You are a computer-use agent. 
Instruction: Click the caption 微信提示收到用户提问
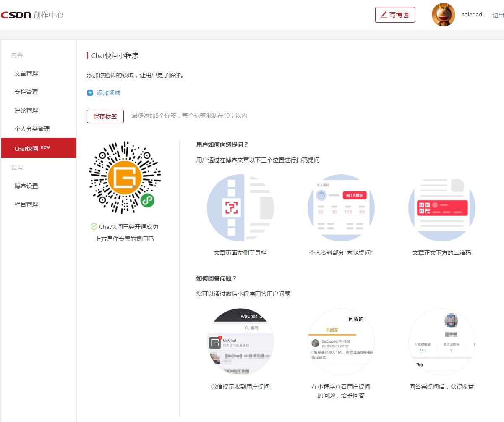240,387
